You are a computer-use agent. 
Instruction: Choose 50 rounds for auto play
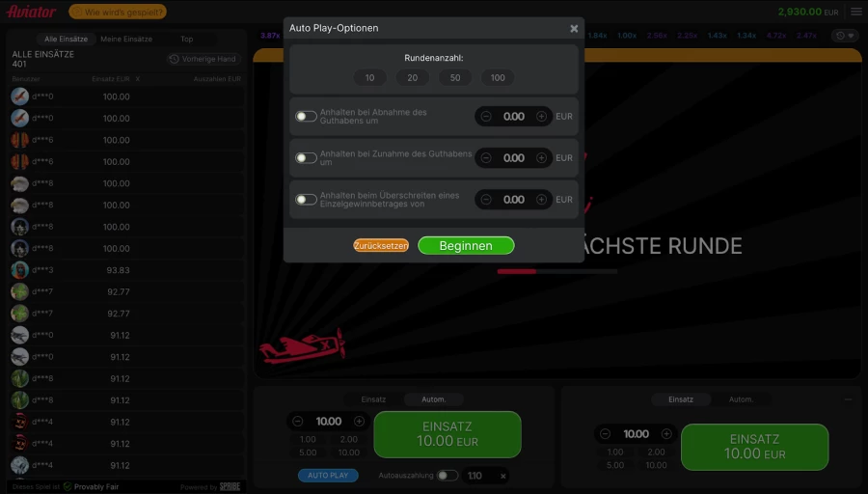(x=455, y=78)
